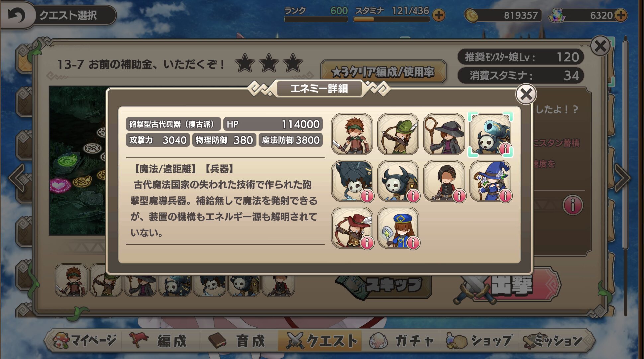Select the green-bandana swordsman enemy icon

coord(352,134)
